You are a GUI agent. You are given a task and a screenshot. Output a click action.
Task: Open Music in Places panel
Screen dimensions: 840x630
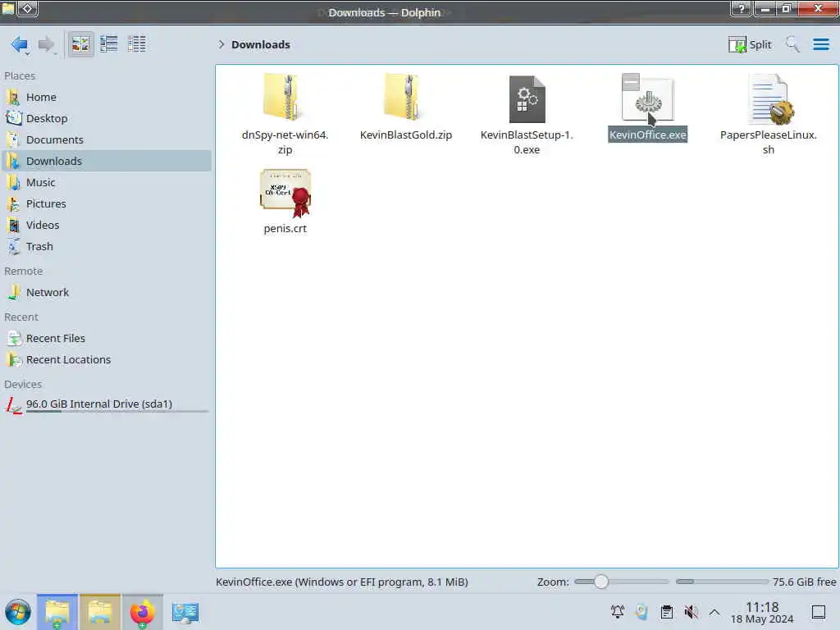point(106,183)
